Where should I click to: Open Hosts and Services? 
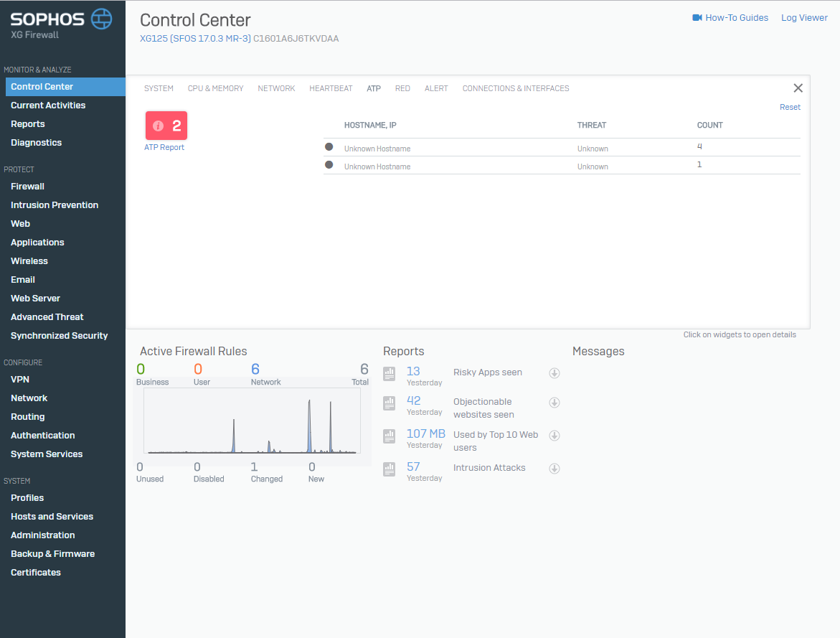click(x=52, y=516)
